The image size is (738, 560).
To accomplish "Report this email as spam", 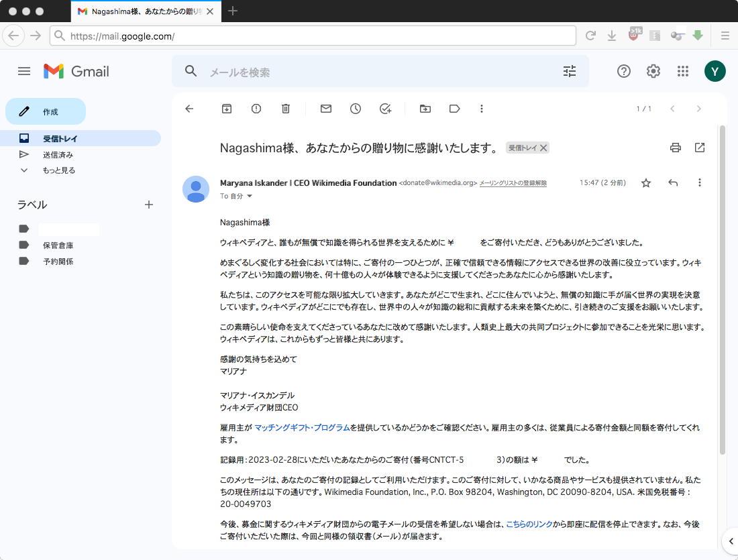I will (256, 109).
